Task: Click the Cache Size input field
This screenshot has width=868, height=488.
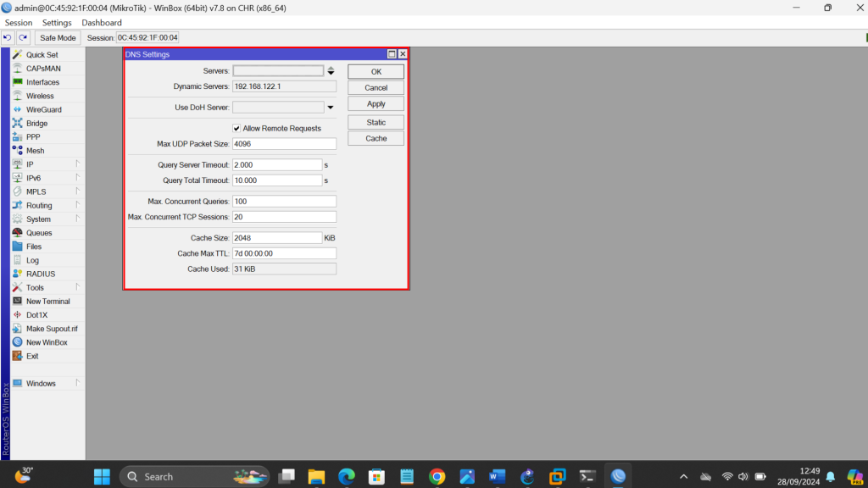Action: 277,238
